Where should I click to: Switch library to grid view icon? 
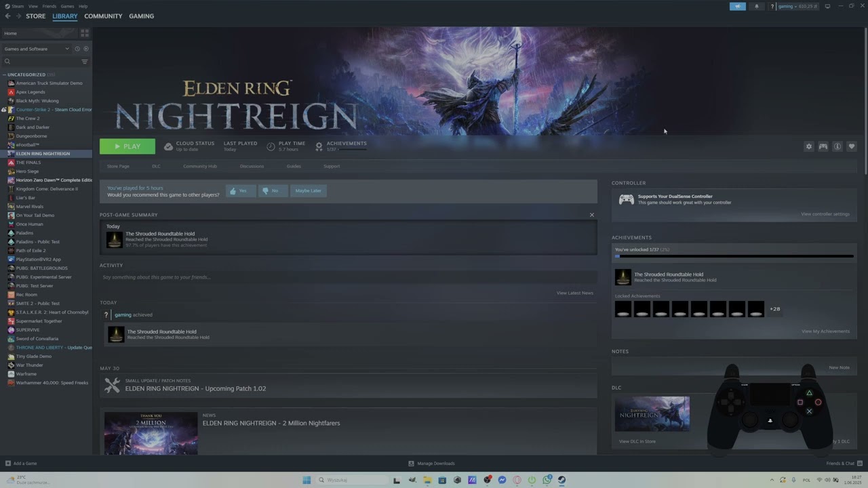pos(85,33)
